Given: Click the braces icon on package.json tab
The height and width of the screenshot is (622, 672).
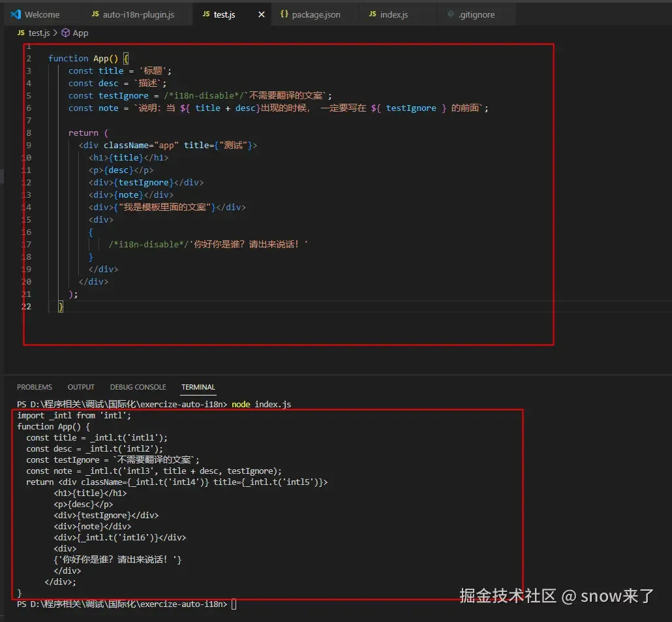Looking at the screenshot, I should (284, 14).
